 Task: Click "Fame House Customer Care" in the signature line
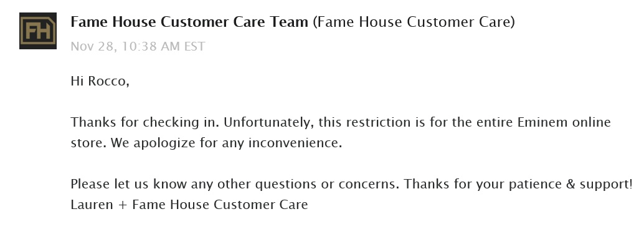[x=220, y=204]
